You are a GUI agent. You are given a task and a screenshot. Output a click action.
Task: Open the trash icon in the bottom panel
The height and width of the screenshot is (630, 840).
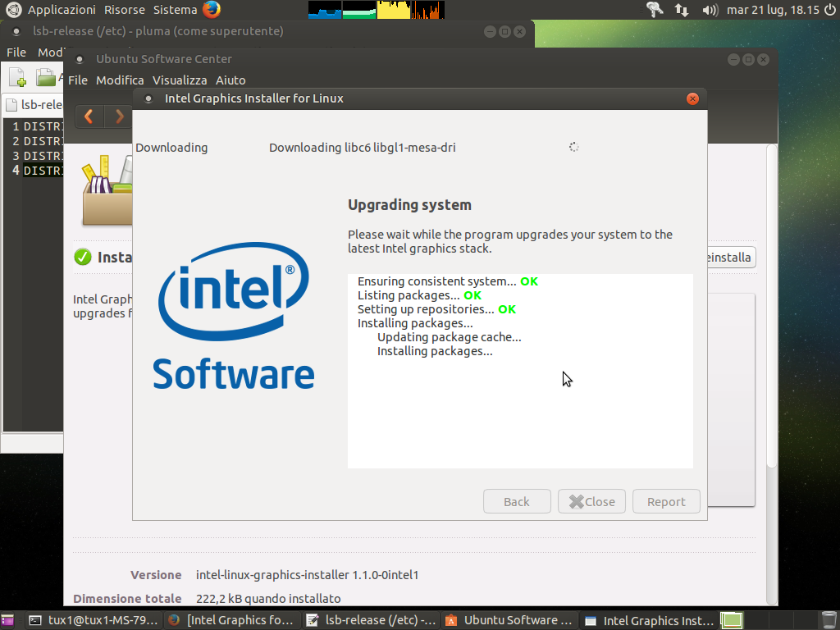(x=829, y=620)
